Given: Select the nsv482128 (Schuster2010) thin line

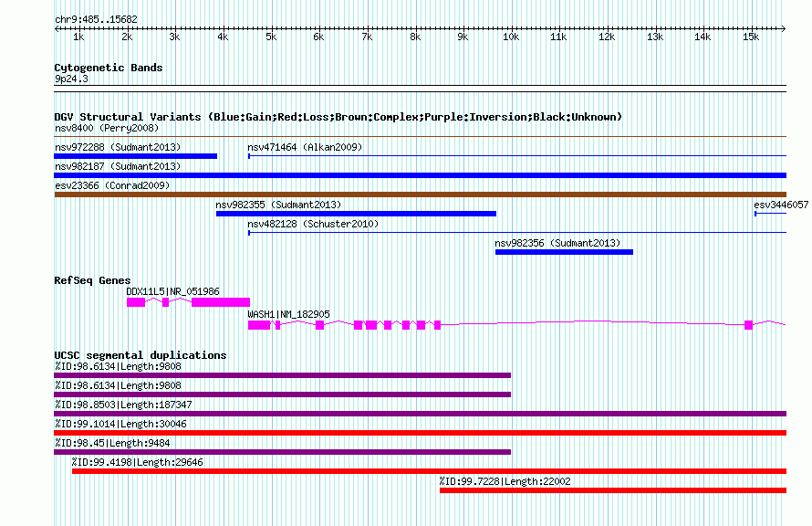Looking at the screenshot, I should point(516,233).
